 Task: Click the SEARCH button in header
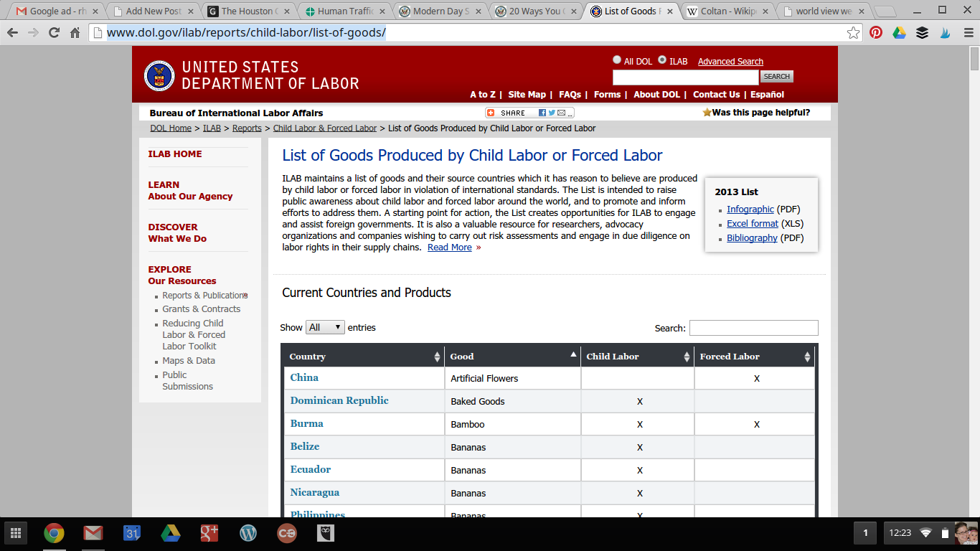click(x=776, y=77)
